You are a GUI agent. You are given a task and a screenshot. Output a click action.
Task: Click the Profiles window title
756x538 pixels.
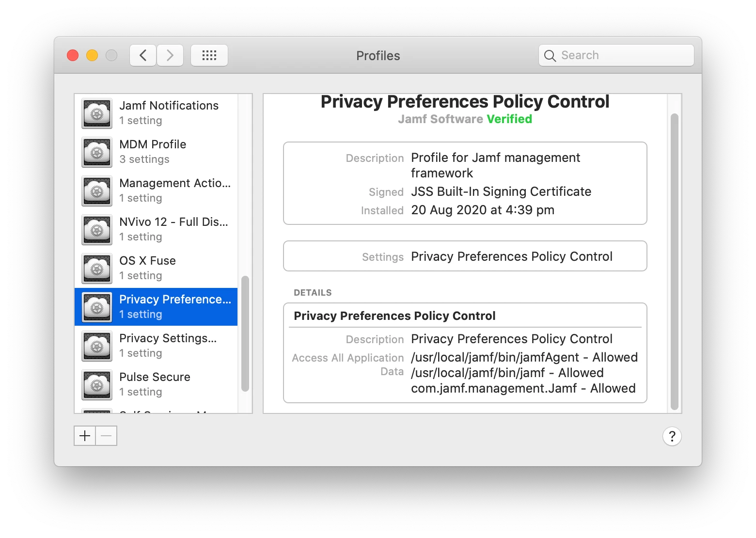click(378, 56)
